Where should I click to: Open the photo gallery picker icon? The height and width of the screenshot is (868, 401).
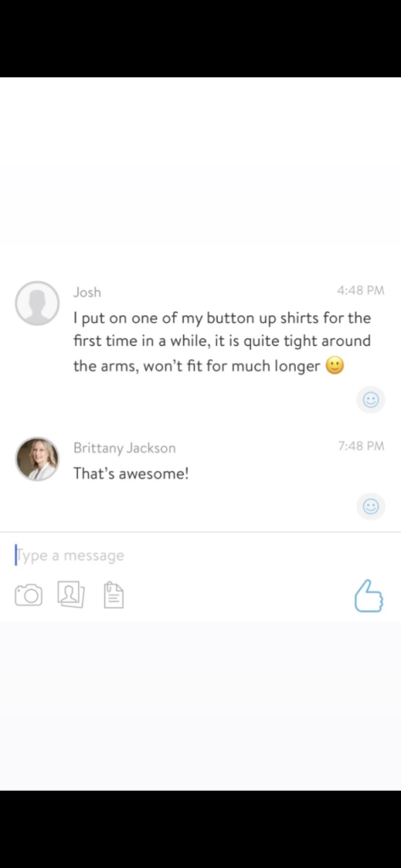click(x=71, y=595)
